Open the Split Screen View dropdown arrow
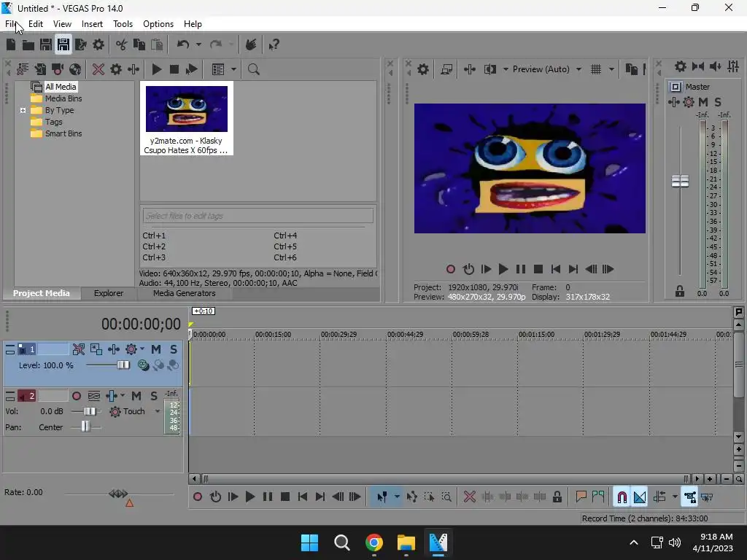Screen dimensions: 747x560 (506, 69)
